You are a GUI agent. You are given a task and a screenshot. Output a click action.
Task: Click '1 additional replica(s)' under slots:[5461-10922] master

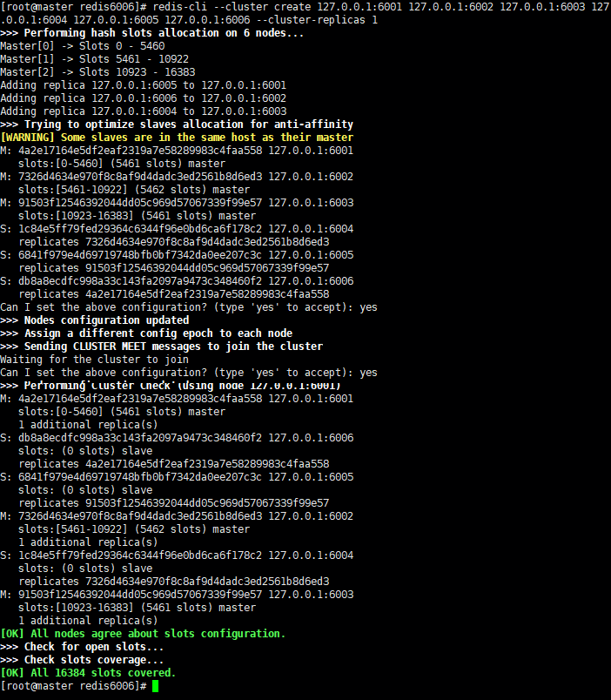pos(88,542)
